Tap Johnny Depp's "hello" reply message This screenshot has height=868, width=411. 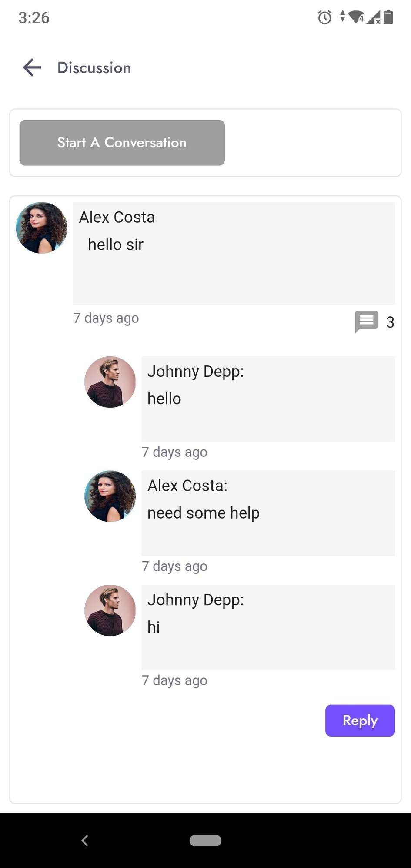(x=164, y=399)
